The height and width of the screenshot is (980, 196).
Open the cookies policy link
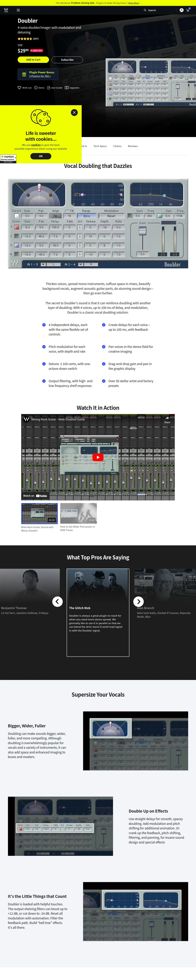[36, 145]
